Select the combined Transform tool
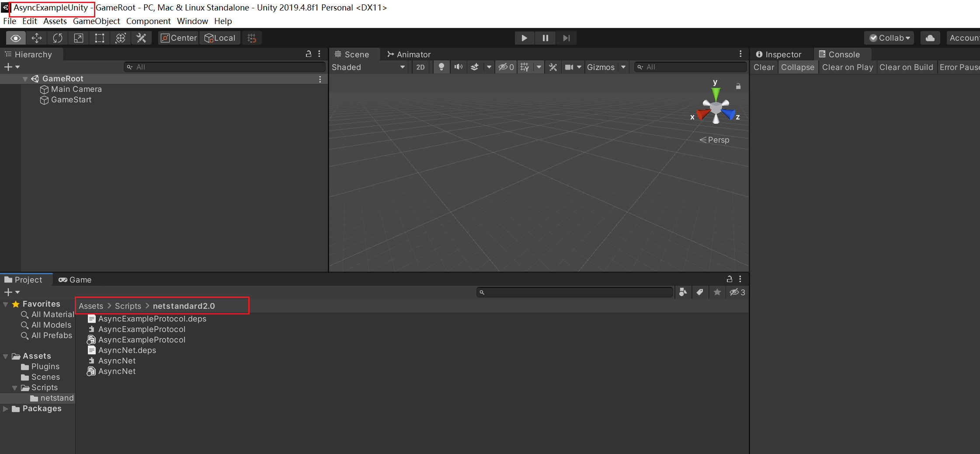The width and height of the screenshot is (980, 454). pyautogui.click(x=121, y=38)
